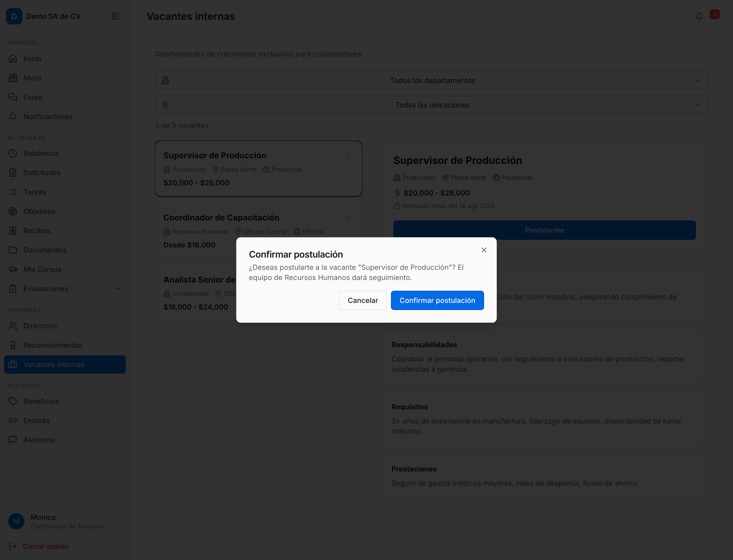733x560 pixels.
Task: Click Monica's user avatar
Action: (x=16, y=521)
